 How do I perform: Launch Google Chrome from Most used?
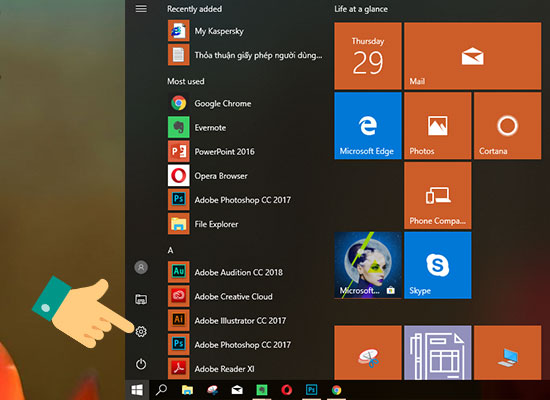(245, 104)
